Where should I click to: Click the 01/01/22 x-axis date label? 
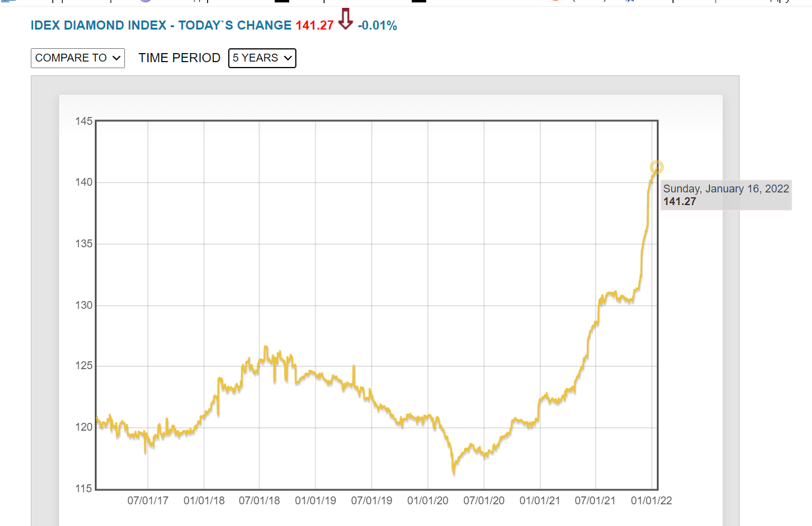[x=651, y=501]
